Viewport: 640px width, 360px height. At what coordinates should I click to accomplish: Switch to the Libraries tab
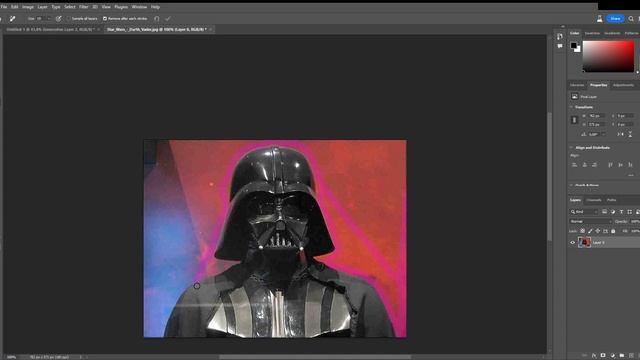[577, 85]
